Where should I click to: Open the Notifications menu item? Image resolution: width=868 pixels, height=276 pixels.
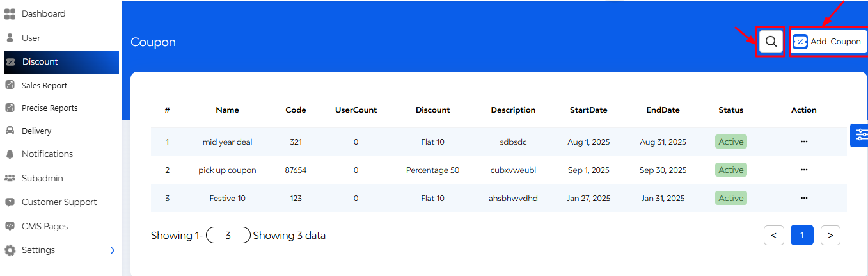click(47, 154)
